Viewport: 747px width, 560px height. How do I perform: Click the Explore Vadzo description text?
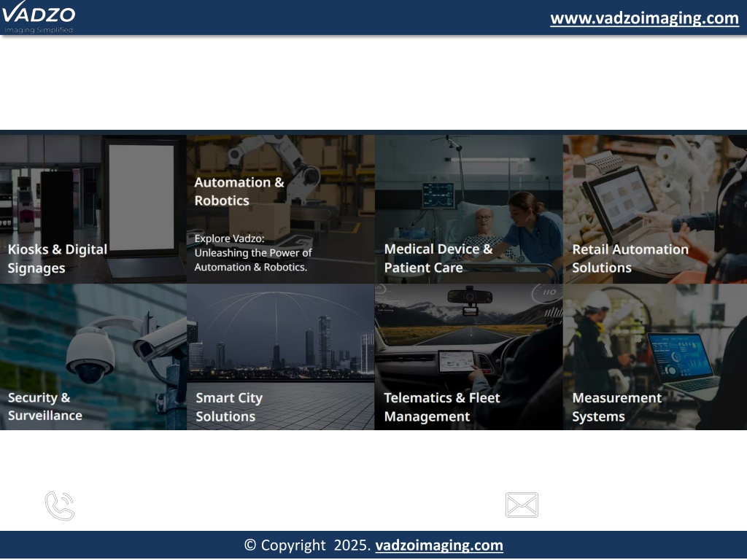[x=253, y=252]
